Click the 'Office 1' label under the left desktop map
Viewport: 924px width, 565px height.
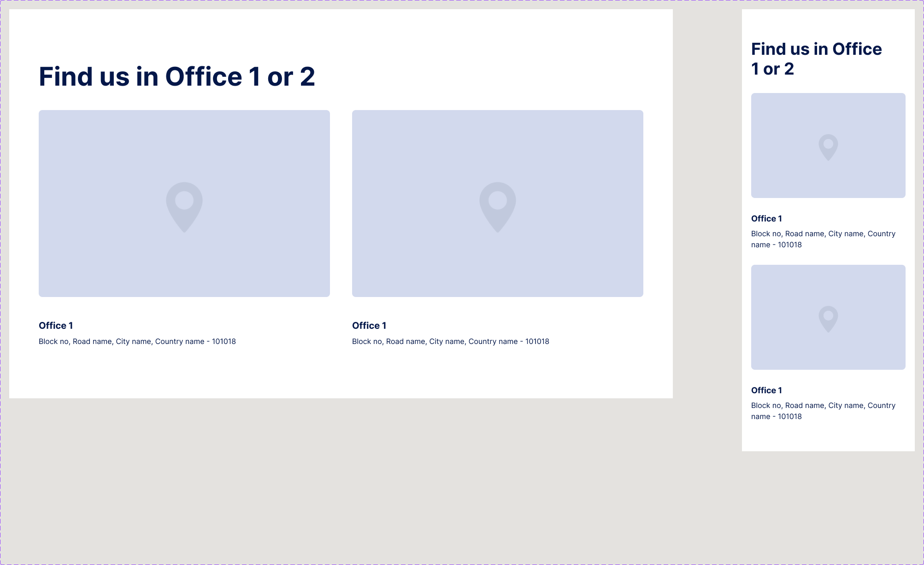tap(56, 326)
